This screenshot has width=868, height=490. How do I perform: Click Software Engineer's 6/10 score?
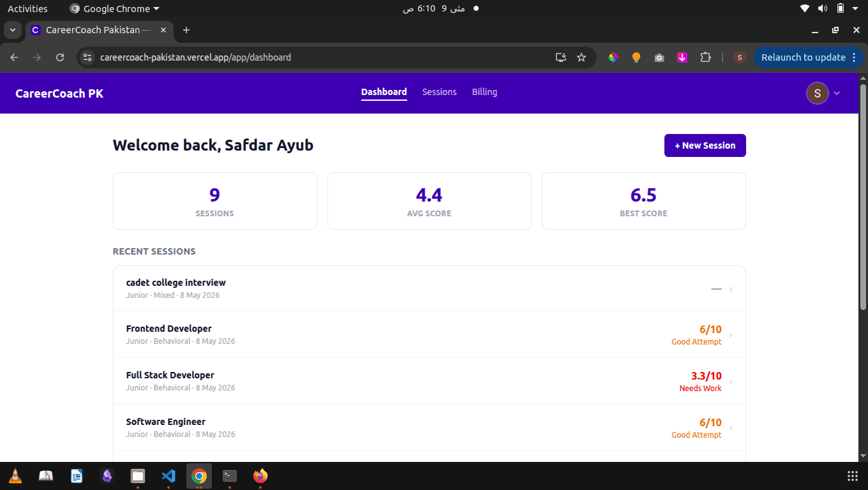(710, 422)
